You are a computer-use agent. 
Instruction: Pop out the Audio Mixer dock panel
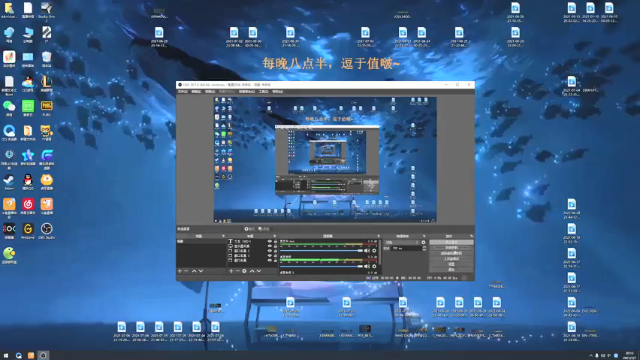pyautogui.click(x=378, y=236)
